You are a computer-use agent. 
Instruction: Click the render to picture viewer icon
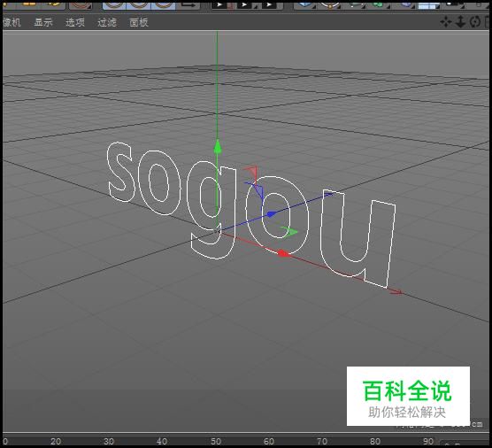pyautogui.click(x=246, y=4)
